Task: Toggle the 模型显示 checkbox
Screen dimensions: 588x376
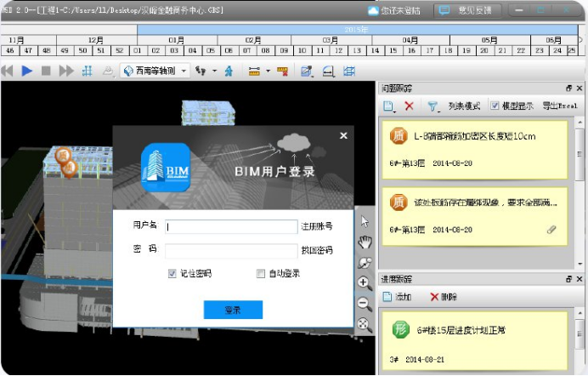Action: coord(495,106)
